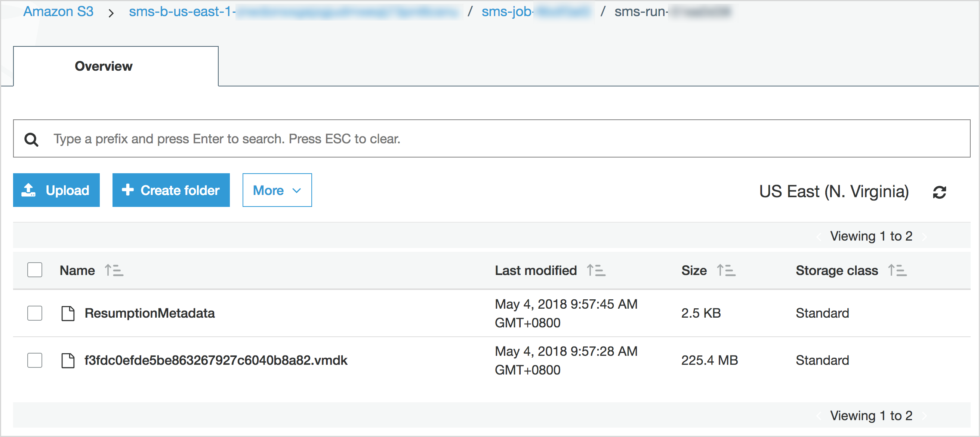
Task: Sort by Storage class column icon
Action: coord(897,270)
